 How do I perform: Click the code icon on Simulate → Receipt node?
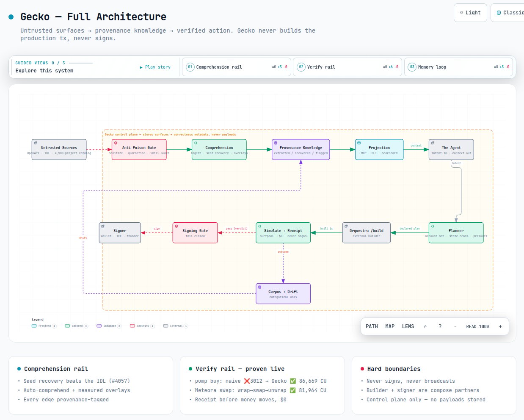260,226
